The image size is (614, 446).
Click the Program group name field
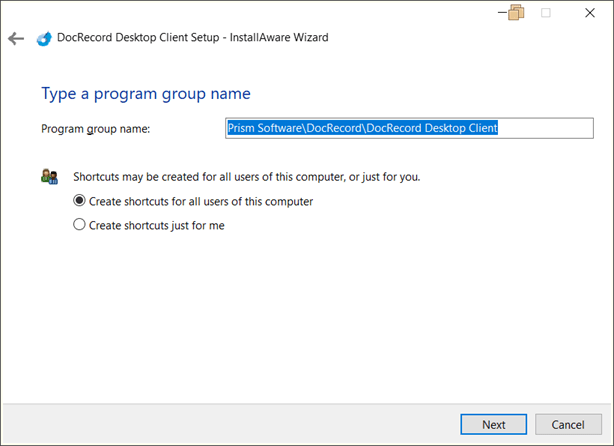409,128
